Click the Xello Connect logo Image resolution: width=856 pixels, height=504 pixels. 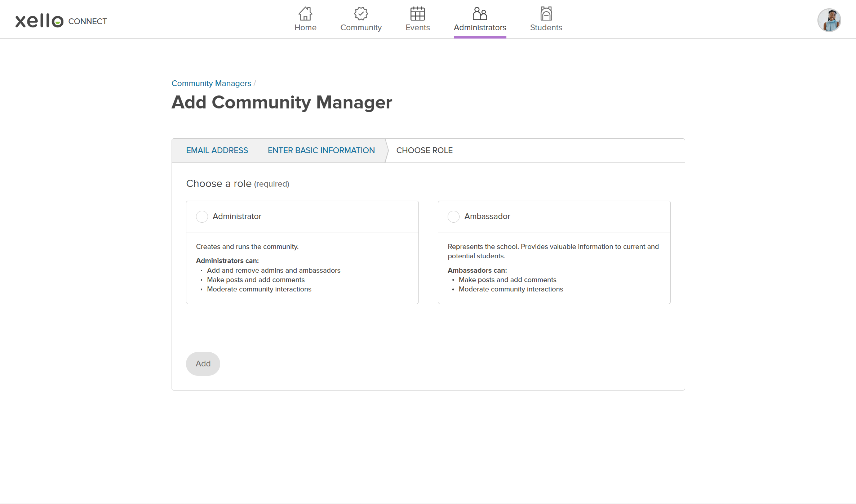(61, 21)
